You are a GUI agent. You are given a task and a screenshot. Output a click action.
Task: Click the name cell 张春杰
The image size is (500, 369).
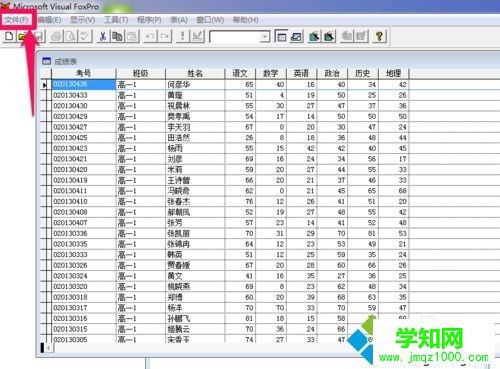pos(195,202)
